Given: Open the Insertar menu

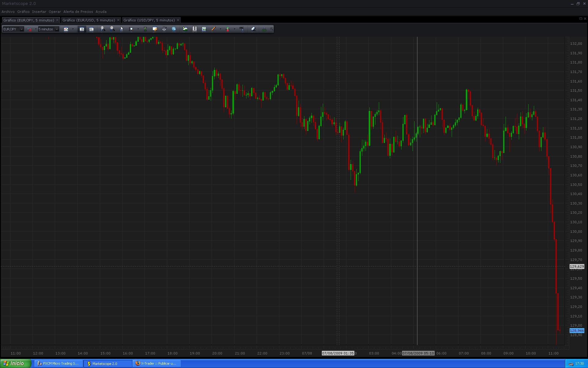Looking at the screenshot, I should click(39, 12).
